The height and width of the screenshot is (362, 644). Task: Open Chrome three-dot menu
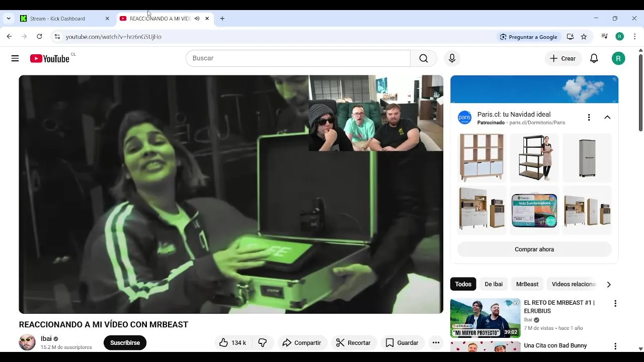pos(635,37)
